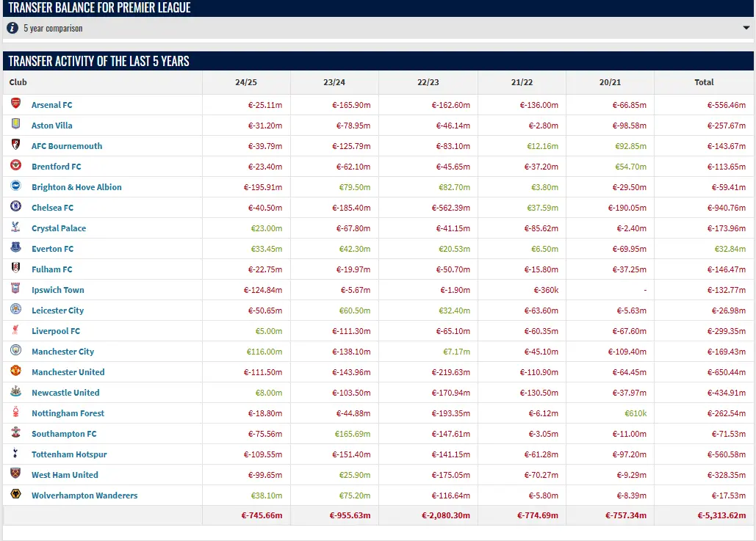Image resolution: width=756 pixels, height=541 pixels.
Task: Click the Aston Villa club crest
Action: [15, 125]
